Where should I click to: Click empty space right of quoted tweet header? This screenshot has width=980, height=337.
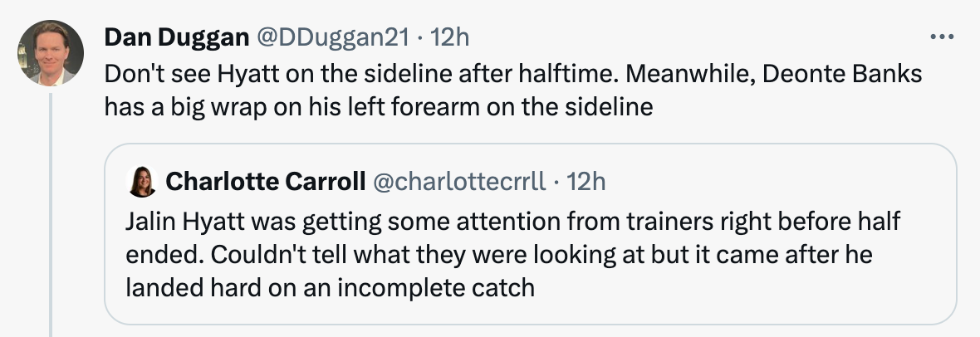[789, 182]
